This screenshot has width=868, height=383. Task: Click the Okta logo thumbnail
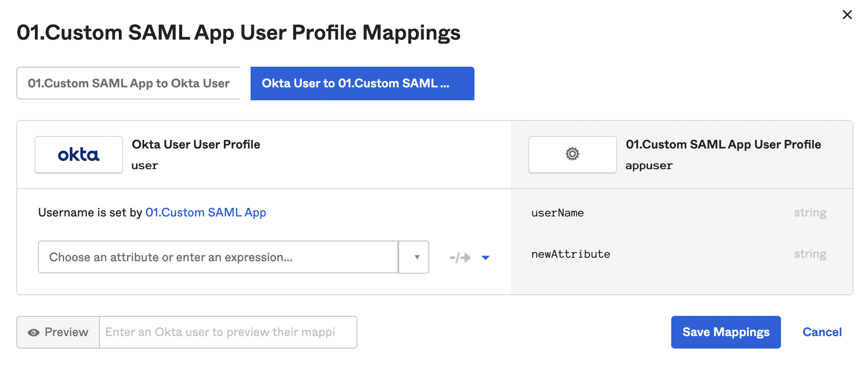(x=79, y=155)
